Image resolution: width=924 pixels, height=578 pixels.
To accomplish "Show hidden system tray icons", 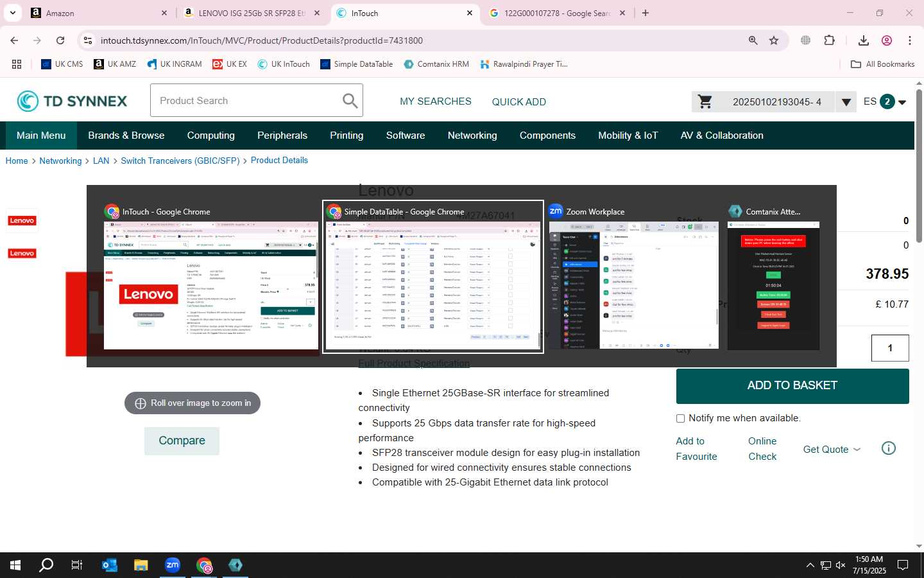I will point(810,565).
